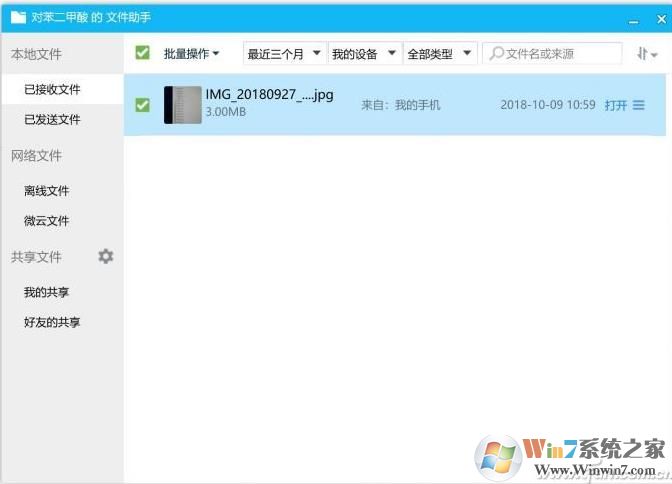Select 已接收文件 in sidebar
Screen dimensions: 672x484
[x=63, y=89]
